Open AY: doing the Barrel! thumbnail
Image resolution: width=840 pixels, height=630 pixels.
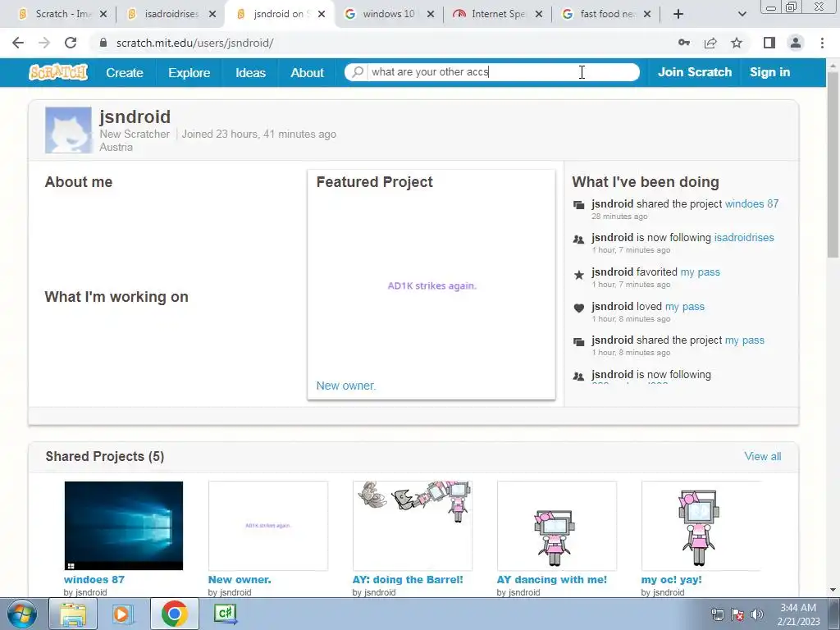click(413, 526)
